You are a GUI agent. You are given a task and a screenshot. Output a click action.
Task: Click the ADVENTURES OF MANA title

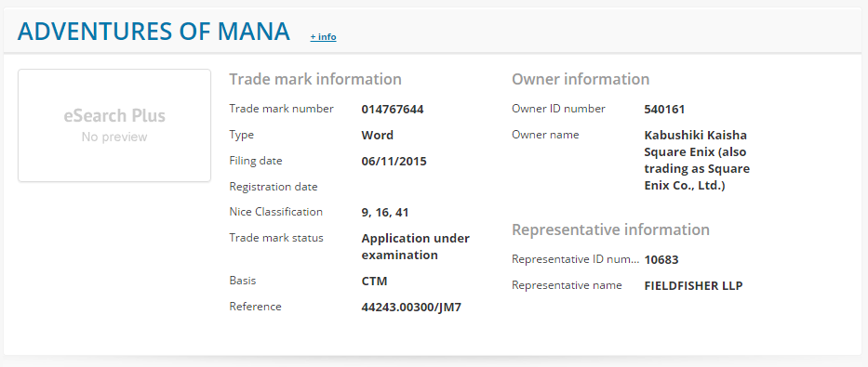coord(154,32)
